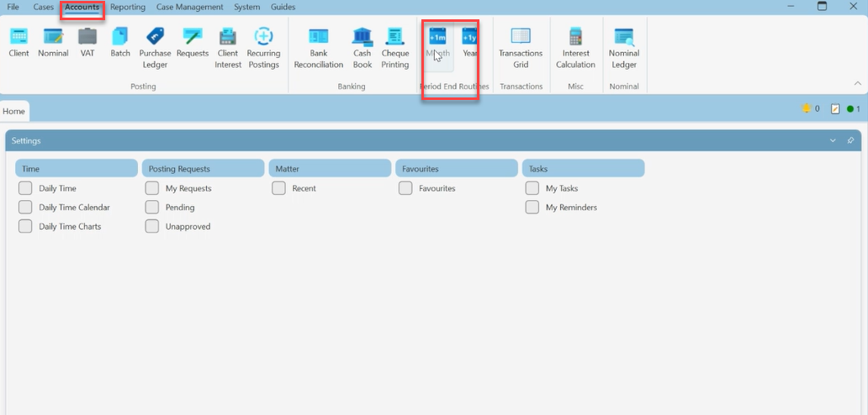This screenshot has width=868, height=415.
Task: Click the Matter section header
Action: coord(330,169)
